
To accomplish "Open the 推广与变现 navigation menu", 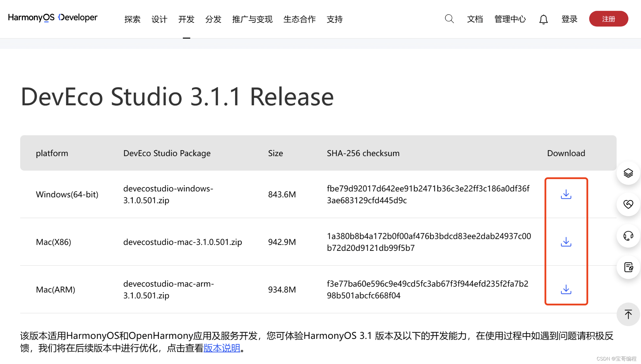I will click(x=252, y=19).
